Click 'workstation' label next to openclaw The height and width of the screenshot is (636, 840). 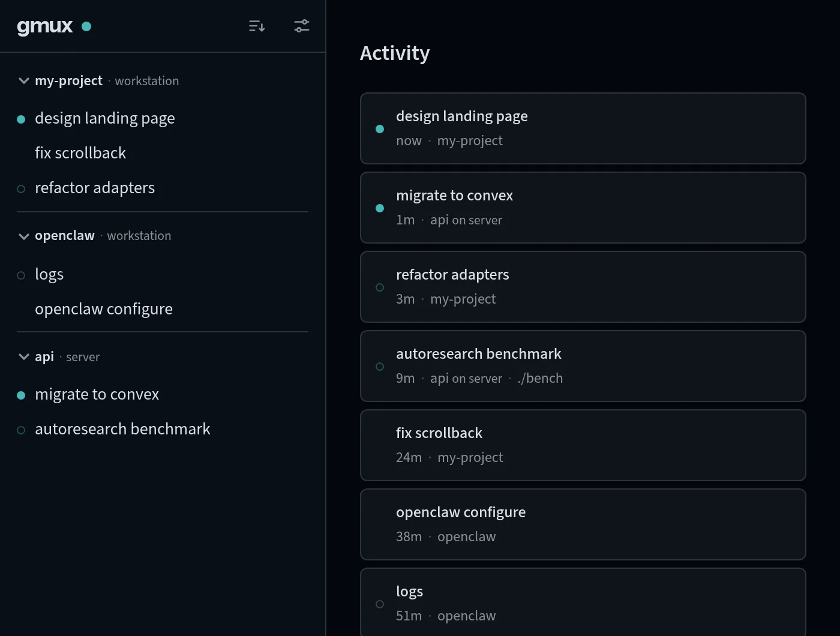[x=139, y=236]
